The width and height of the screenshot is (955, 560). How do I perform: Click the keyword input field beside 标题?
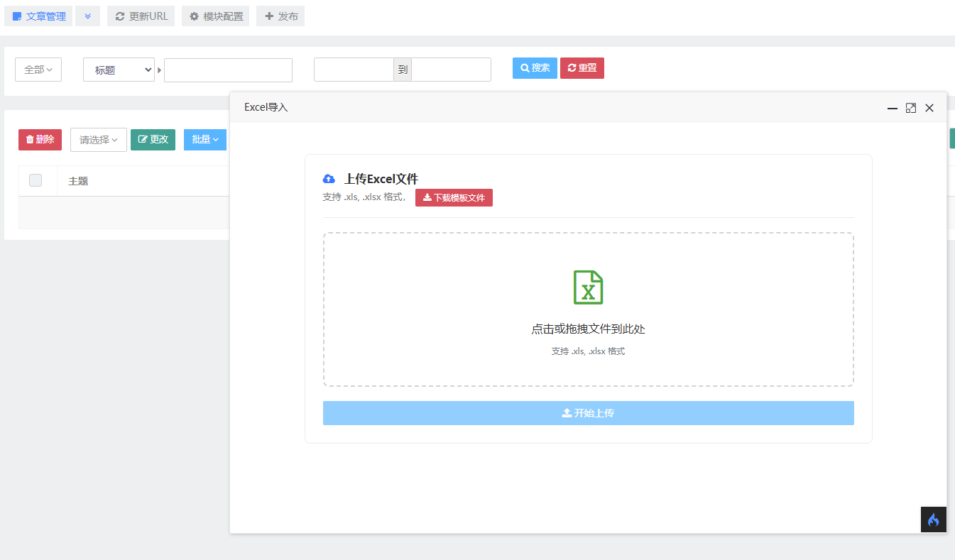pos(228,70)
